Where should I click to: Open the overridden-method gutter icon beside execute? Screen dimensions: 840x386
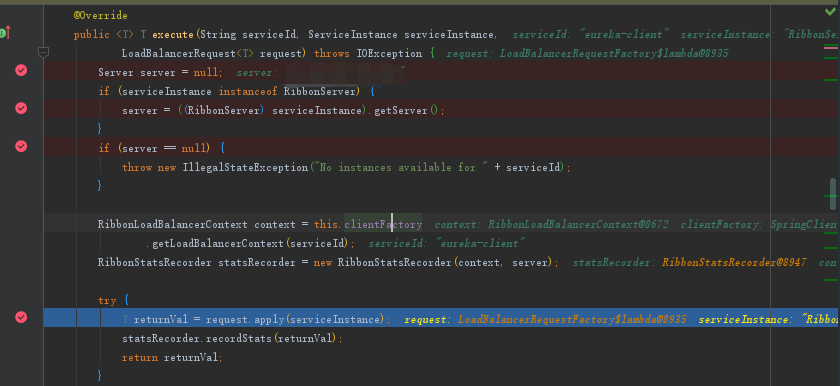[5, 33]
